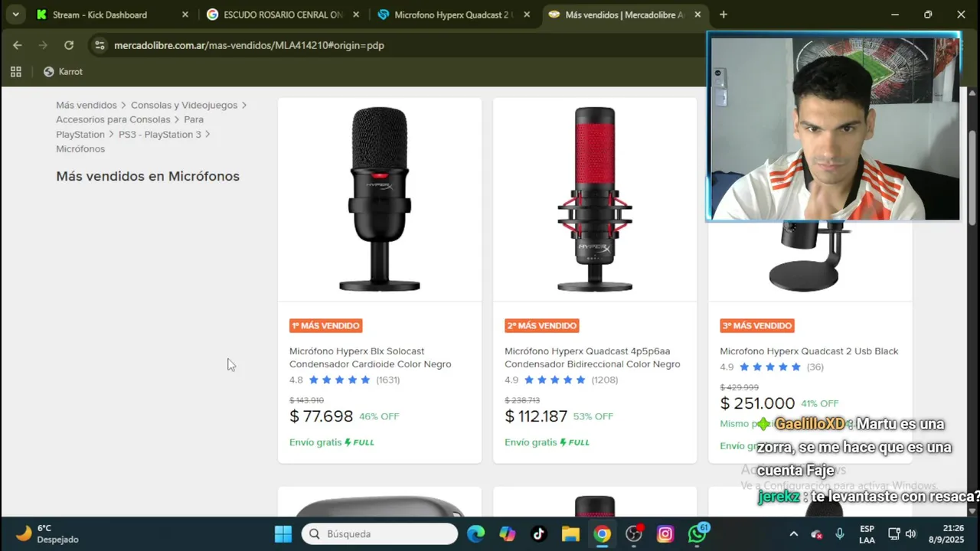Close the Más vendidos tab
Image resolution: width=980 pixels, height=551 pixels.
[697, 15]
